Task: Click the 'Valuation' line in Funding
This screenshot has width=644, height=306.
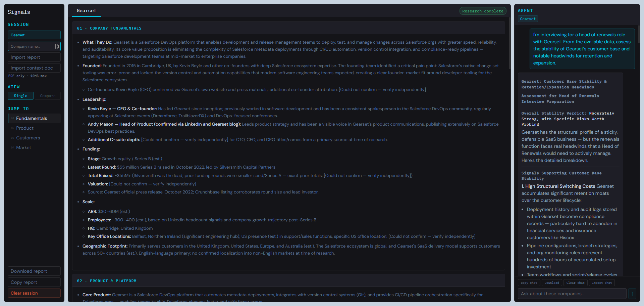Action: tap(142, 184)
